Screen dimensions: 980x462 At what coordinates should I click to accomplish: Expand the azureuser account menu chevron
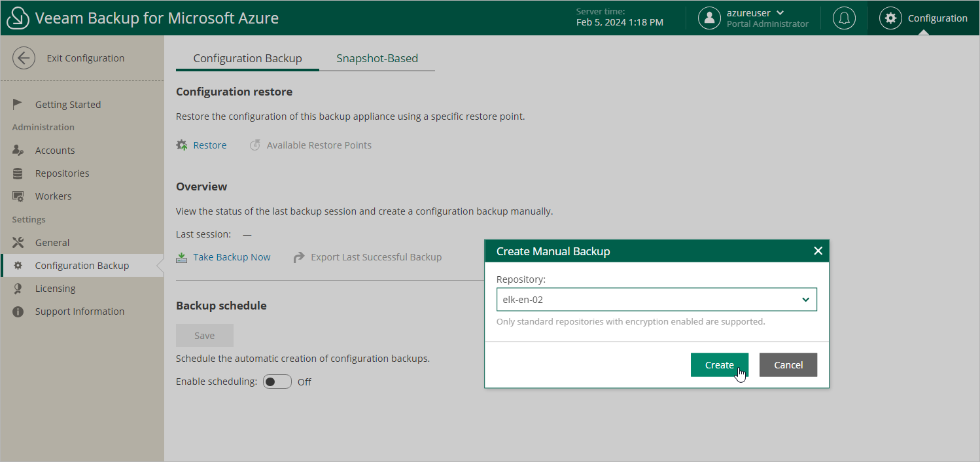pos(780,13)
